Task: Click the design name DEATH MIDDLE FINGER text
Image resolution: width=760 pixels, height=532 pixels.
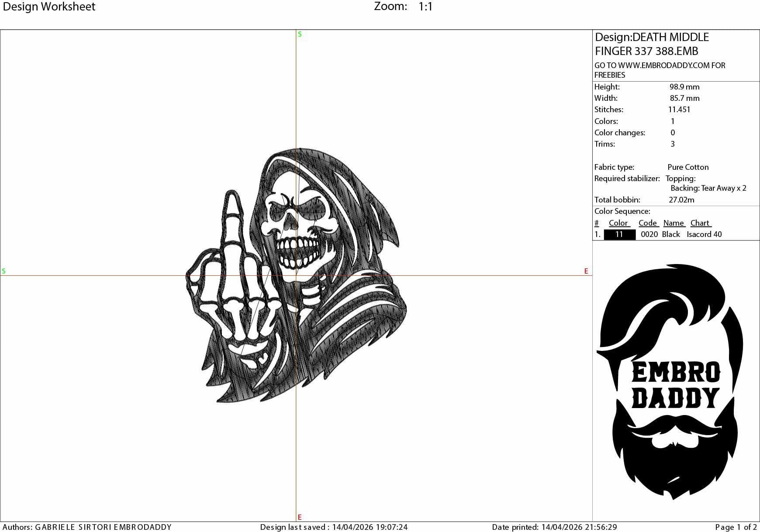Action: point(652,44)
